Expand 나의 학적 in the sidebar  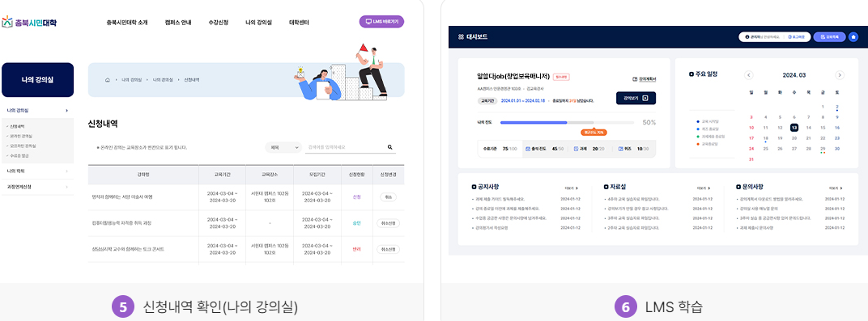click(37, 171)
